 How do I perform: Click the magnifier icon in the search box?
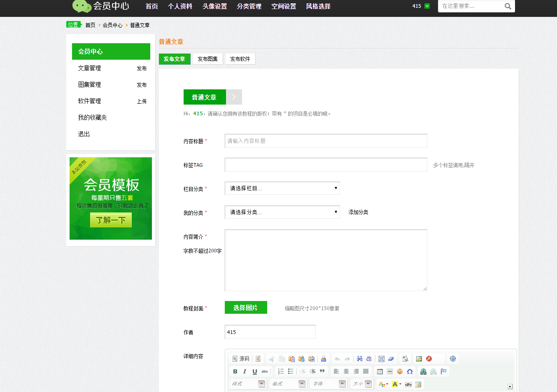pyautogui.click(x=508, y=6)
